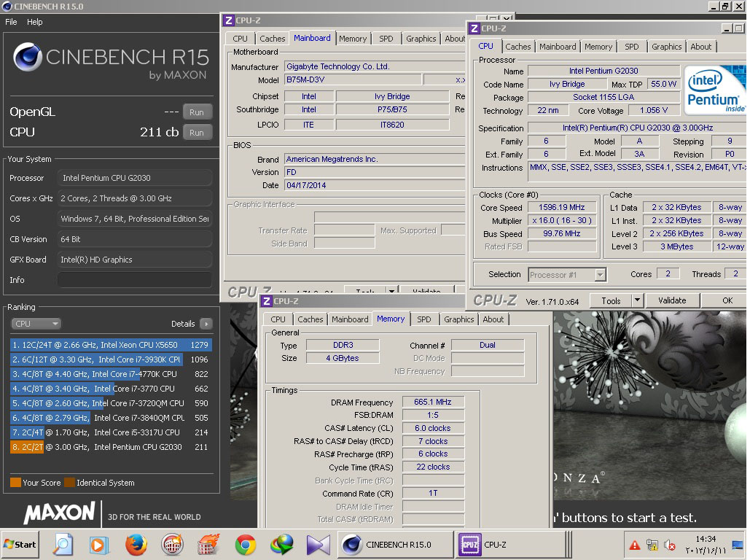The image size is (750, 560).
Task: Click the Cinebench title bar icon
Action: tap(7, 7)
